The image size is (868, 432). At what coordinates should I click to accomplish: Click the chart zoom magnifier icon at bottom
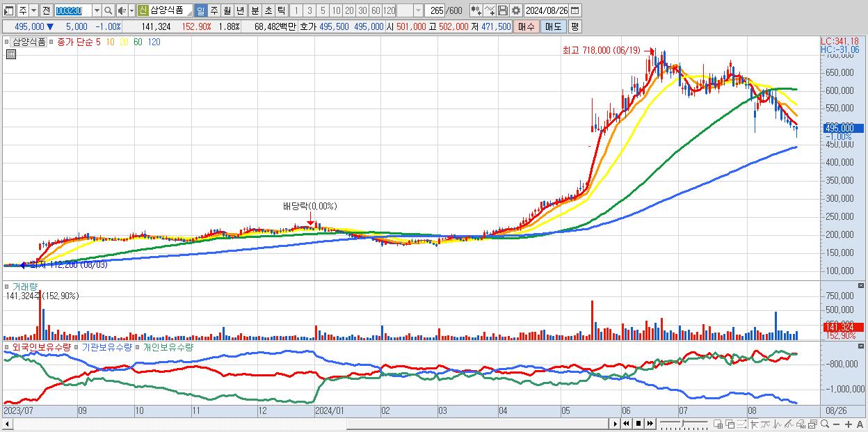click(x=825, y=424)
